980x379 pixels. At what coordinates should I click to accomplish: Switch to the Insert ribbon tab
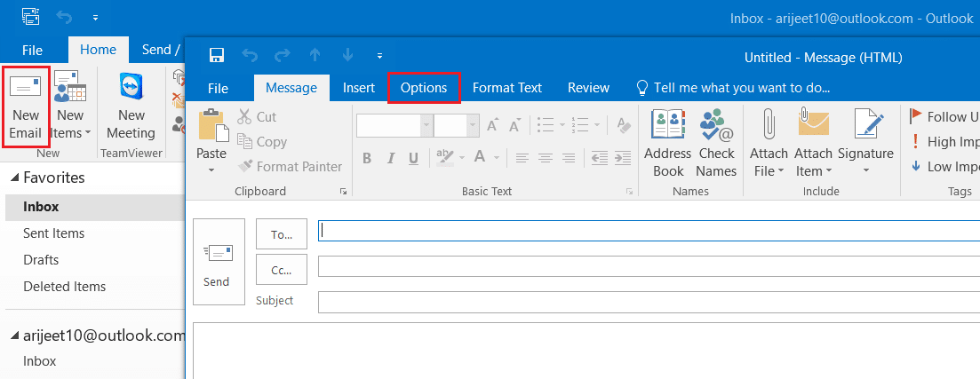click(359, 88)
